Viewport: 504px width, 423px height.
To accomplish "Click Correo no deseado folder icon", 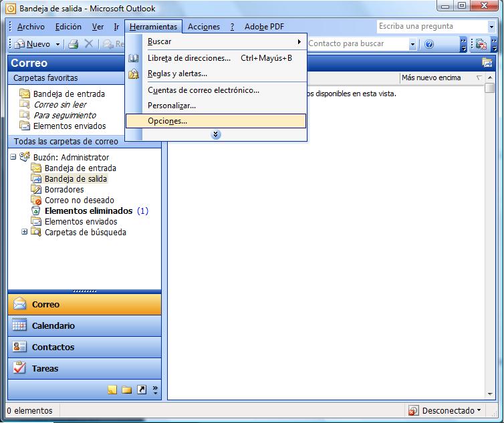I will [36, 200].
